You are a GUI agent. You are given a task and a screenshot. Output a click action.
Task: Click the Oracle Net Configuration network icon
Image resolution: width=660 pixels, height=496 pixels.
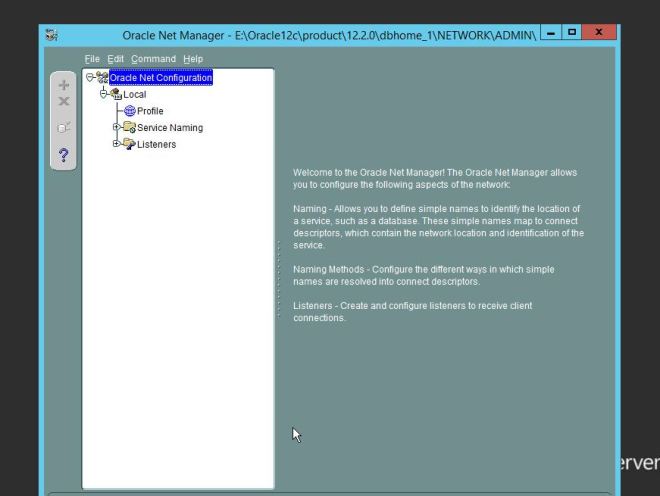(102, 78)
